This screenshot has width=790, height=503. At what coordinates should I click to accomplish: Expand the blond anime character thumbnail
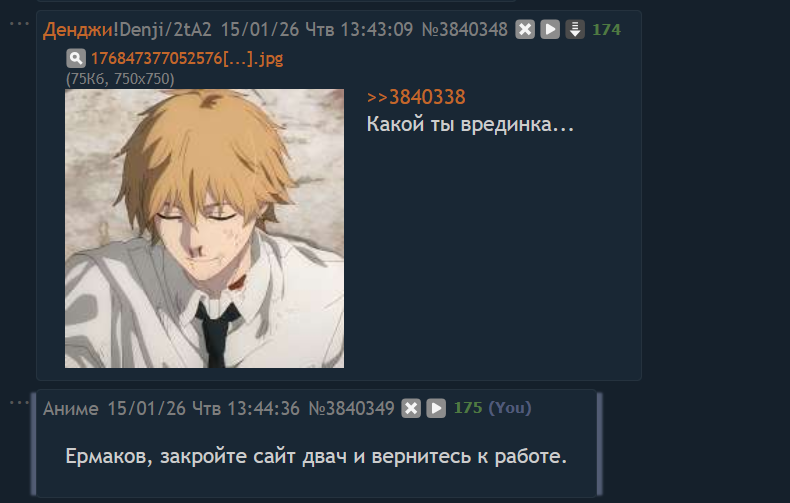click(x=205, y=228)
